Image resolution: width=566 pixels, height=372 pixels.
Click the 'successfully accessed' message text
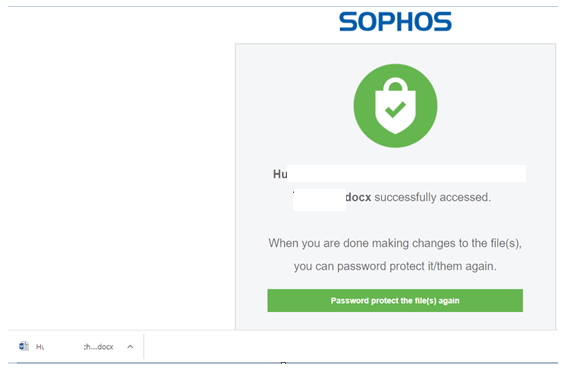click(432, 197)
